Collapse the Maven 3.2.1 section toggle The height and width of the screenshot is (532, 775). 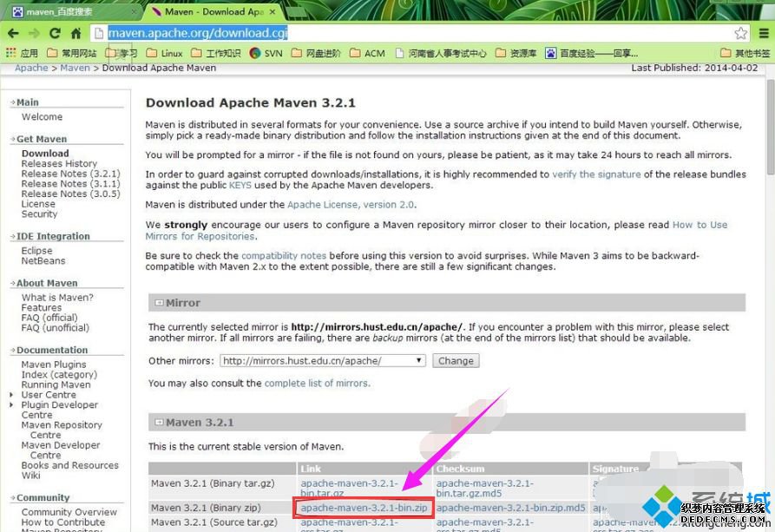[x=159, y=423]
